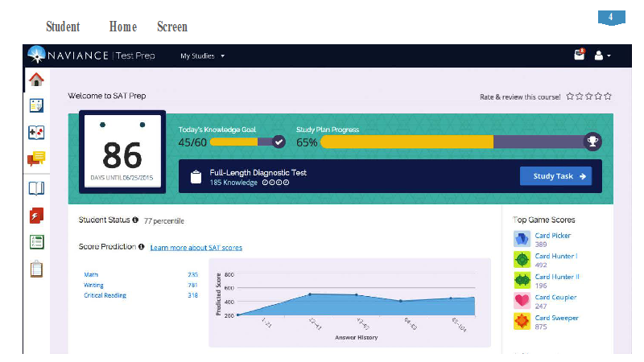Screen dimensions: 644x362
Task: Open the red lightning bolt sidebar icon
Action: [36, 216]
